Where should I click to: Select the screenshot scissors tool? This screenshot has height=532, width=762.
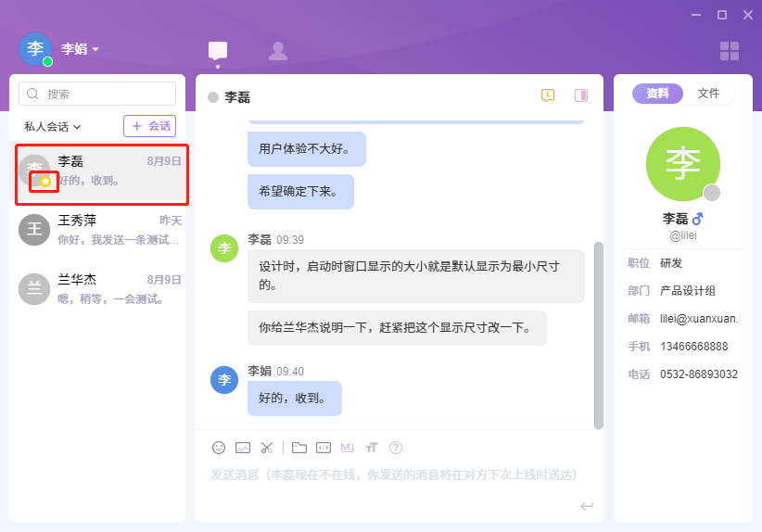(x=267, y=448)
